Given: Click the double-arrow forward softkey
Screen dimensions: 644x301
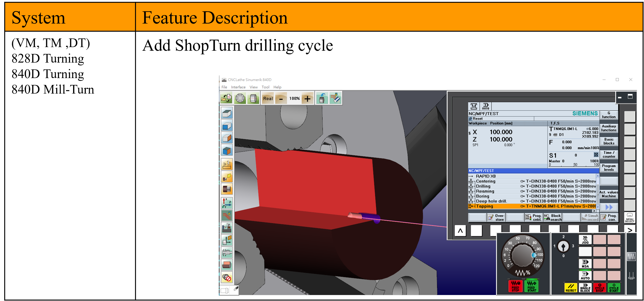Looking at the screenshot, I should [609, 207].
